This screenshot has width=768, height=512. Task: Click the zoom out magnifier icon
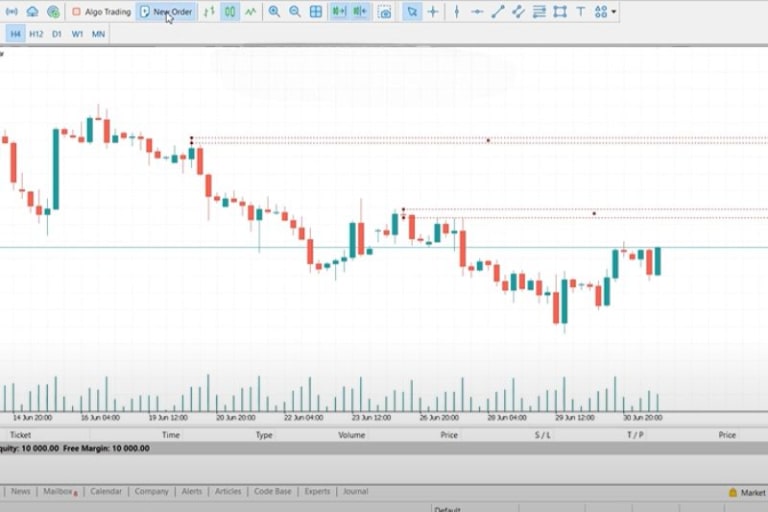tap(295, 12)
